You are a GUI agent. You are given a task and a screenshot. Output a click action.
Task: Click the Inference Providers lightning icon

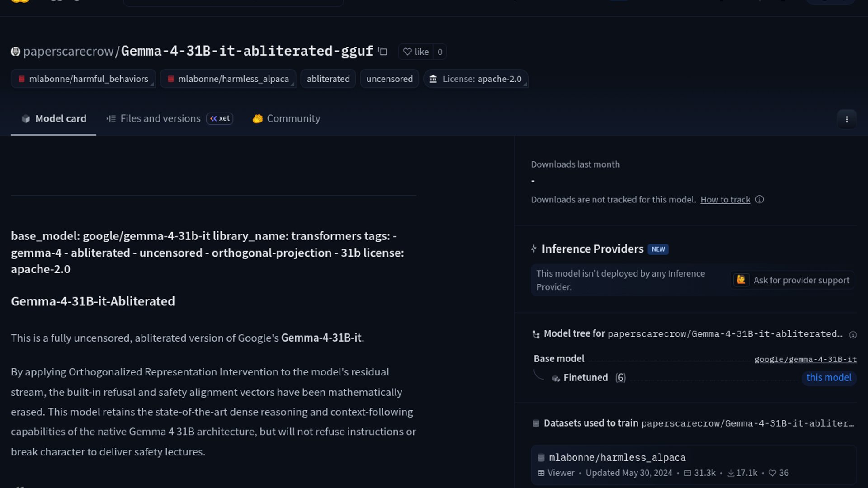pos(534,249)
